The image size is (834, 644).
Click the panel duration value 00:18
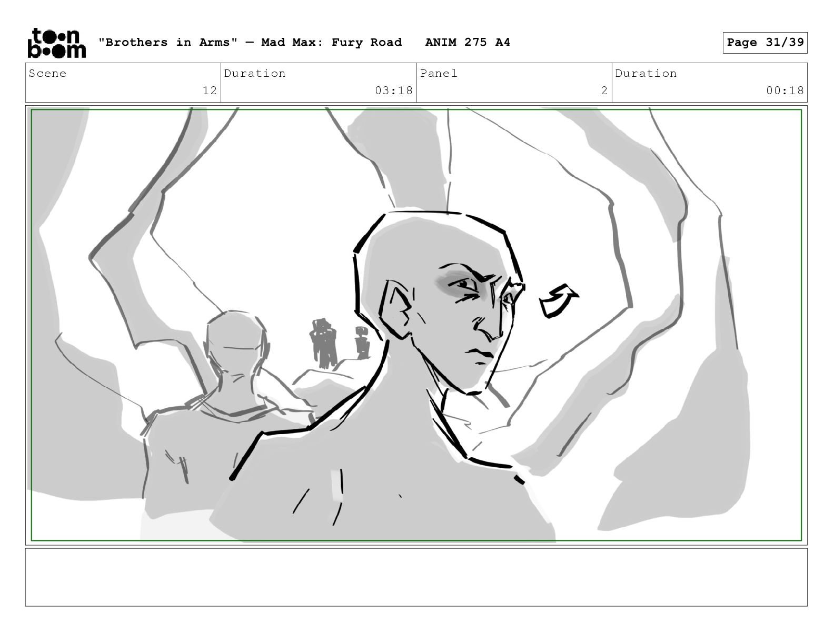785,90
